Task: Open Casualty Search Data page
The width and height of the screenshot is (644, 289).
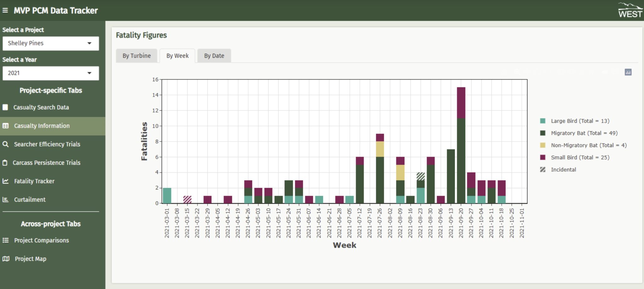Action: click(41, 108)
